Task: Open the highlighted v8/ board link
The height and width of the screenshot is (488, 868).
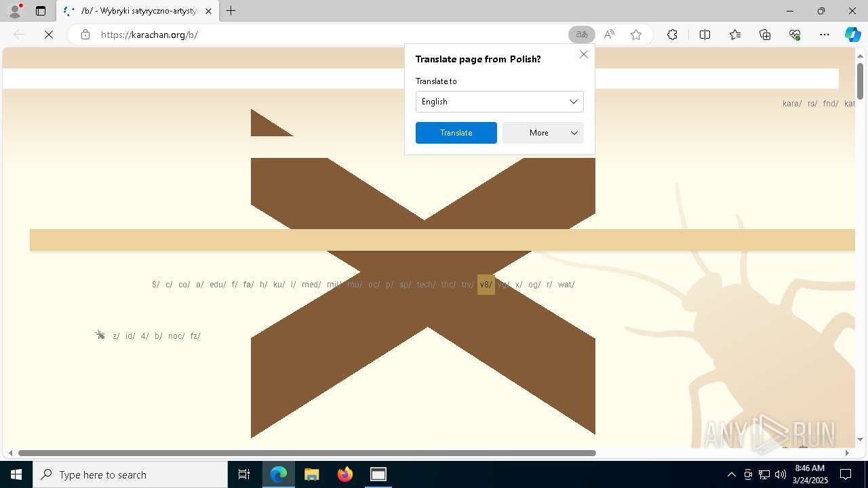Action: 486,285
